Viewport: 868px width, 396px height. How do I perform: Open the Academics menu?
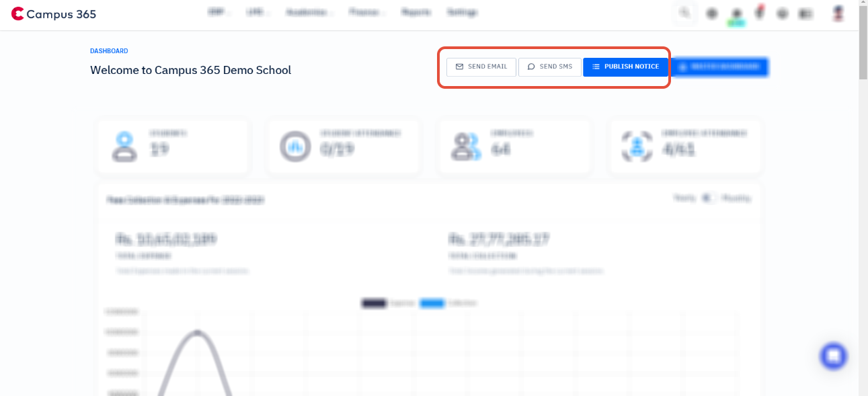309,13
